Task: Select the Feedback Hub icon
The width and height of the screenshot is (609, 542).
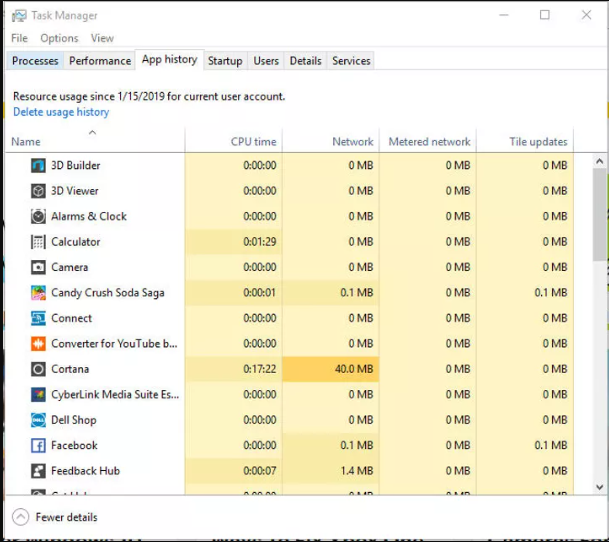Action: [38, 471]
